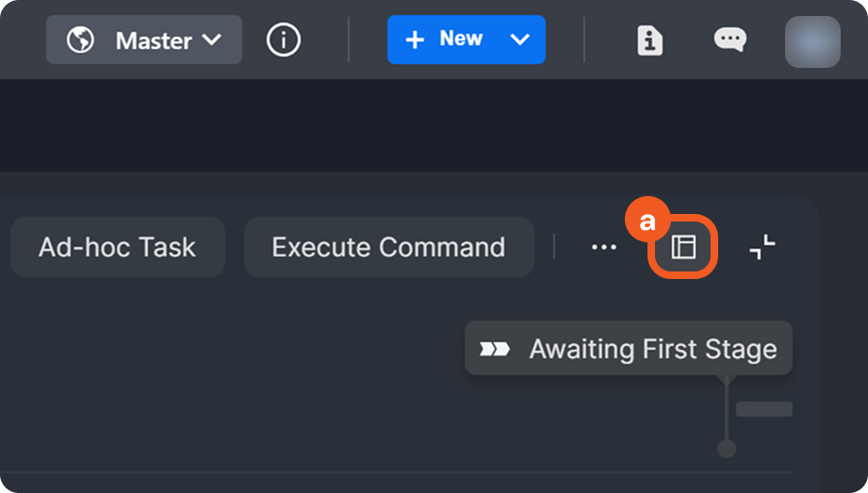Click the orange "a" callout badge
This screenshot has width=868, height=493.
pos(647,222)
